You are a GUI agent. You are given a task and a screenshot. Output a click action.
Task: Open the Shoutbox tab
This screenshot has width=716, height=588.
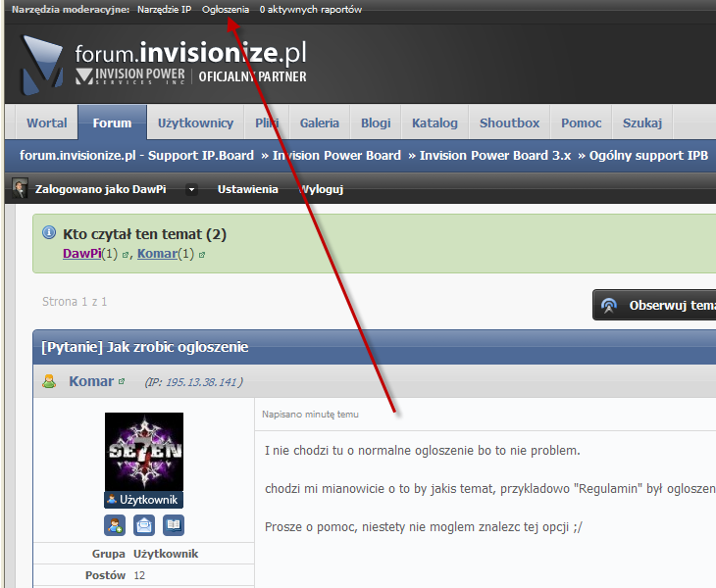pyautogui.click(x=509, y=123)
